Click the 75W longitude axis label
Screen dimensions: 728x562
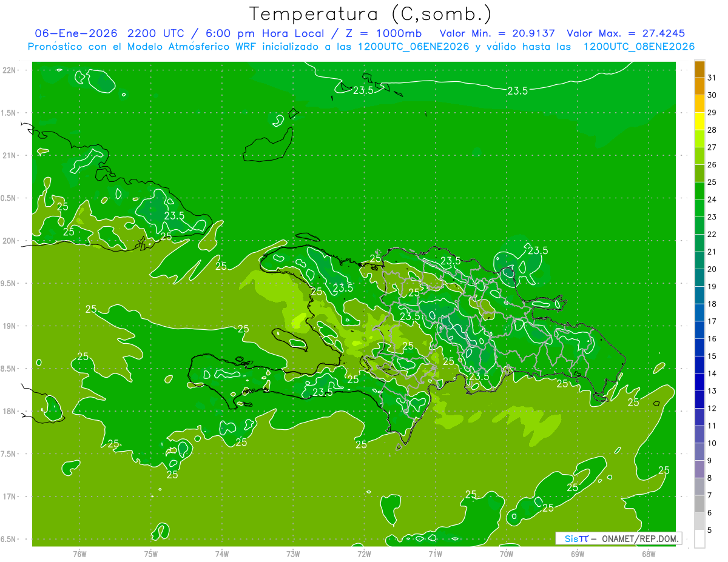(151, 554)
